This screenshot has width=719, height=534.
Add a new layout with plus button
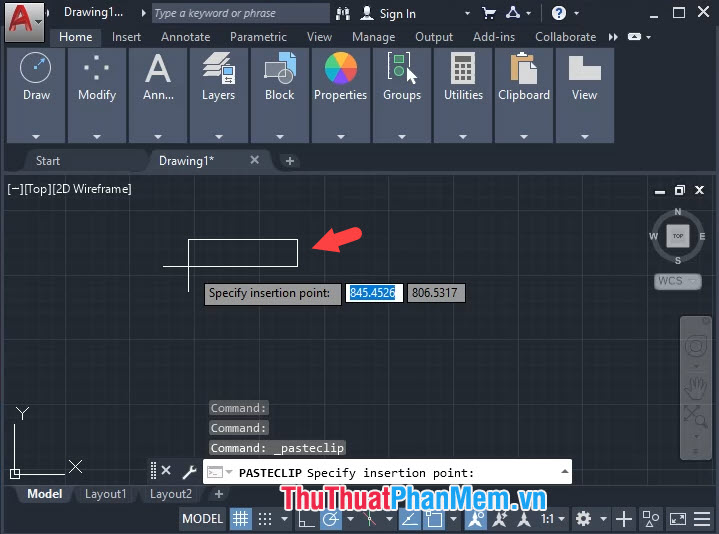click(x=219, y=494)
